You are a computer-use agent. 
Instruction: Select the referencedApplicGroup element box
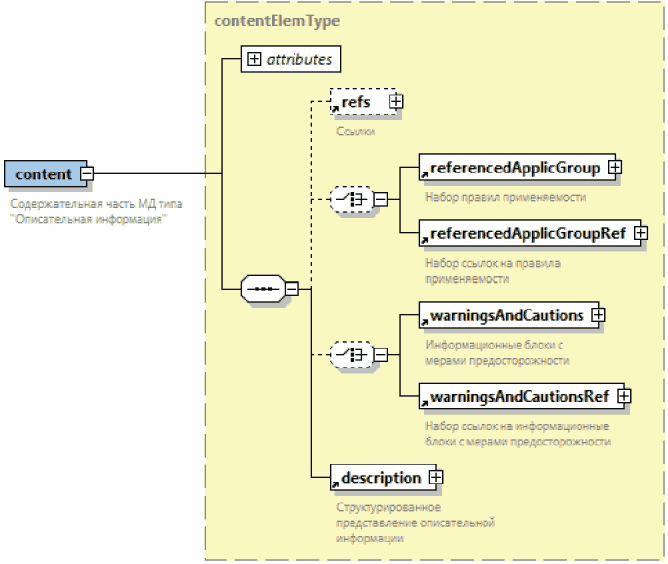(514, 168)
